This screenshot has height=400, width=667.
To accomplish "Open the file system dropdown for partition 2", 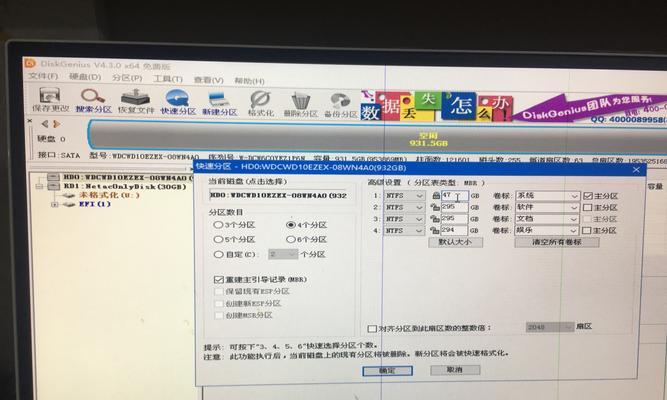I will (404, 207).
